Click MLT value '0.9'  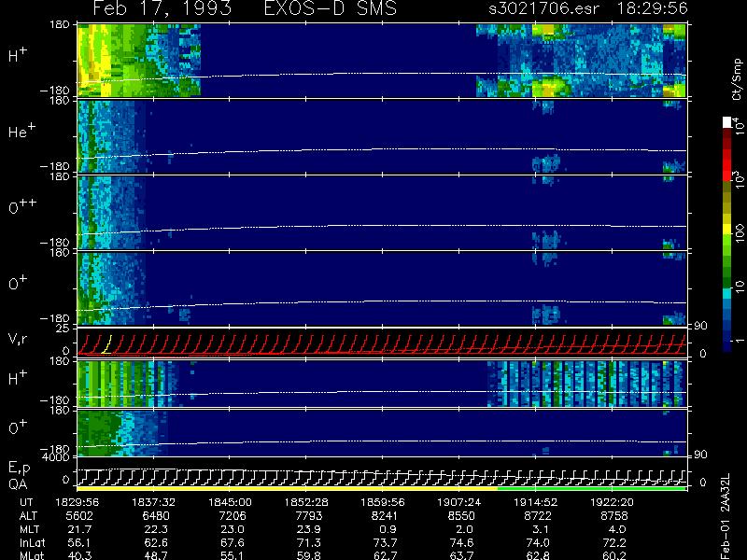[388, 529]
